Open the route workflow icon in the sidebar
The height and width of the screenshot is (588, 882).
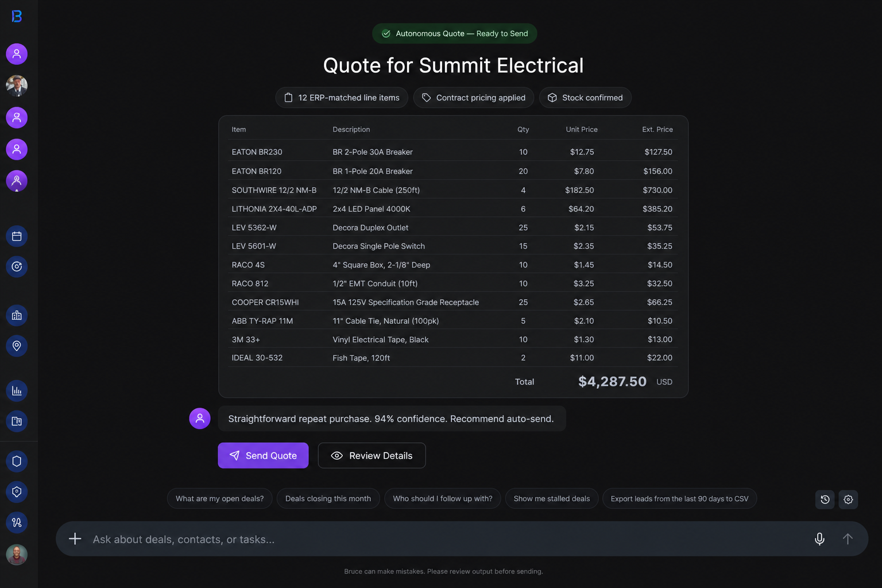tap(17, 523)
